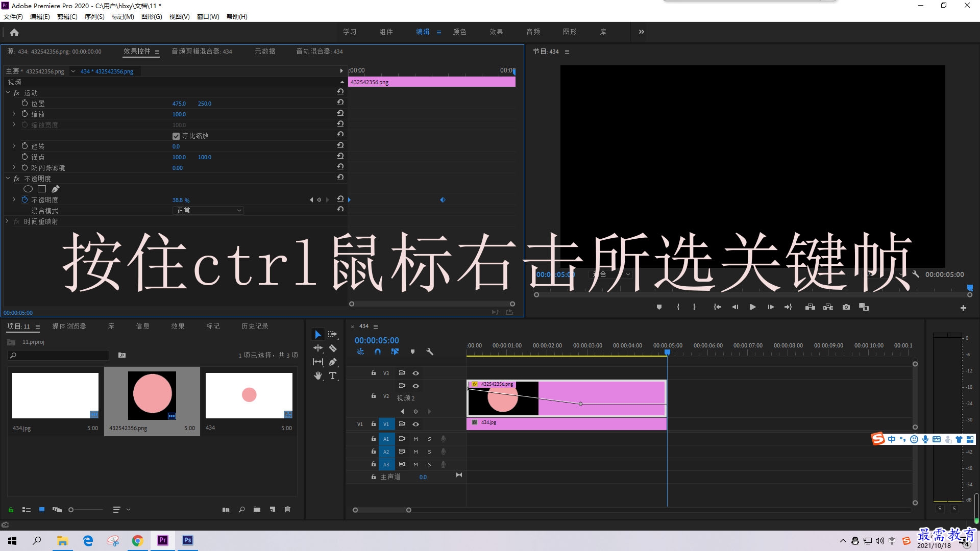The width and height of the screenshot is (980, 551).
Task: Click project search field
Action: pyautogui.click(x=58, y=355)
